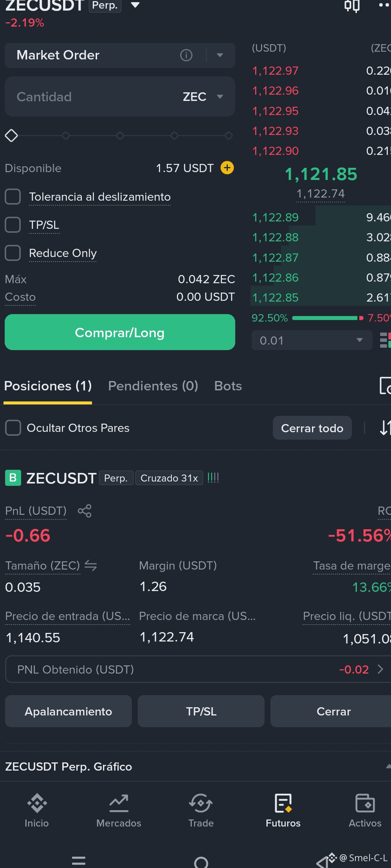The image size is (391, 868).
Task: Share PnL via share icon
Action: pyautogui.click(x=85, y=511)
